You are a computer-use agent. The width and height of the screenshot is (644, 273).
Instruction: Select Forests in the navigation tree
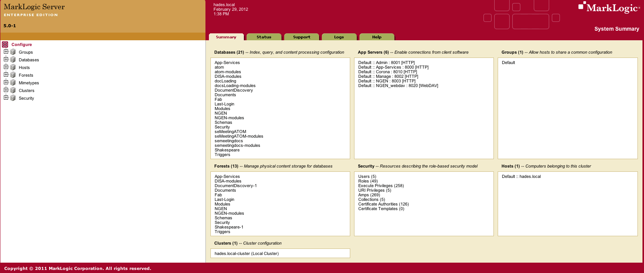[x=26, y=75]
